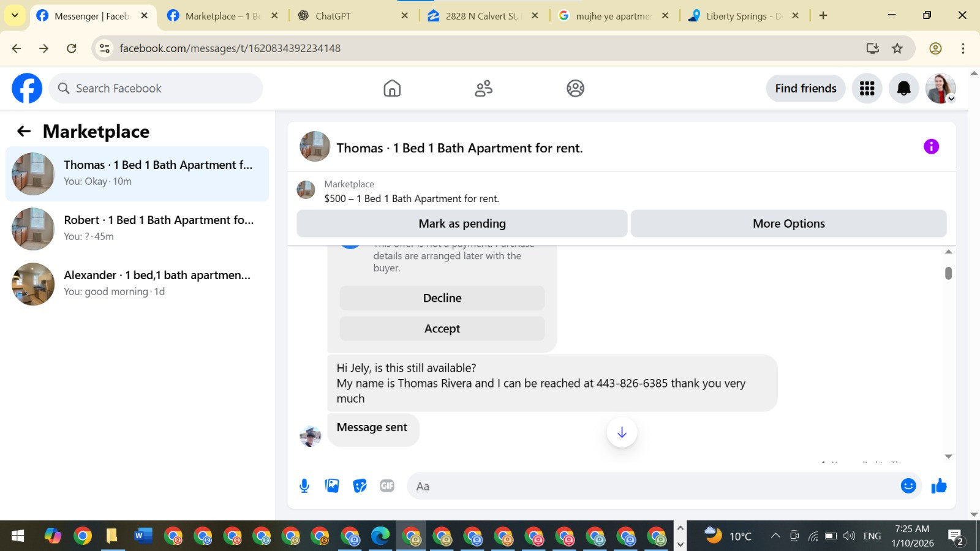Open the Friends icon in top navigation
Viewport: 980px width, 551px height.
click(x=483, y=88)
